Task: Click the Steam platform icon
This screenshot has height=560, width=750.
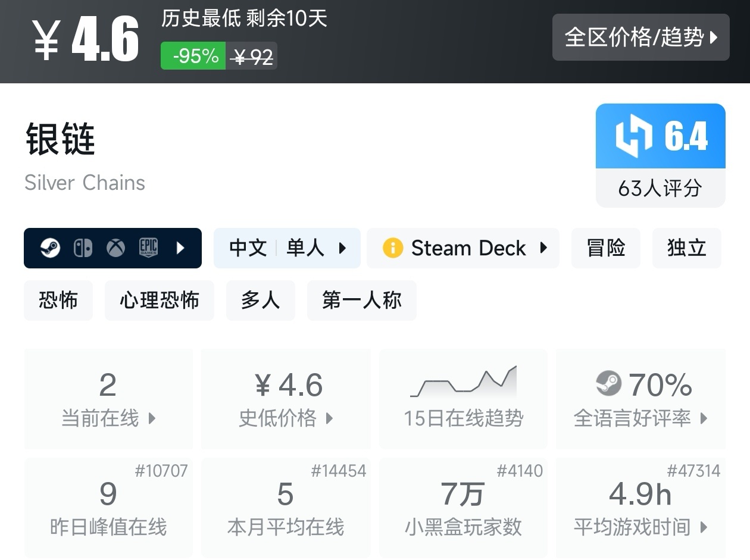Action: coord(50,248)
